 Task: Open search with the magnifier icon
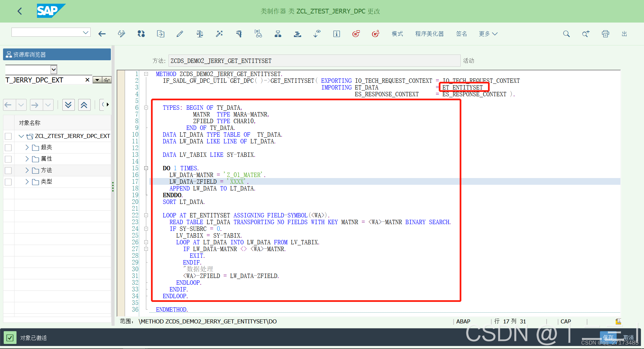tap(566, 34)
